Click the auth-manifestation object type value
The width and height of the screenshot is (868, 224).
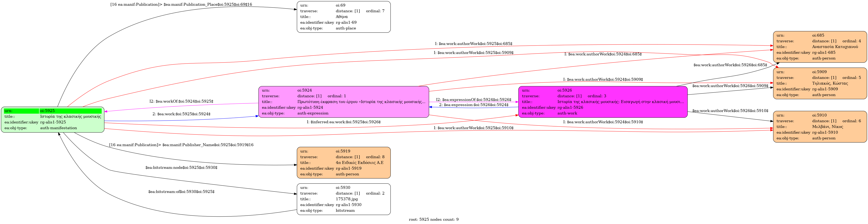[x=58, y=128]
